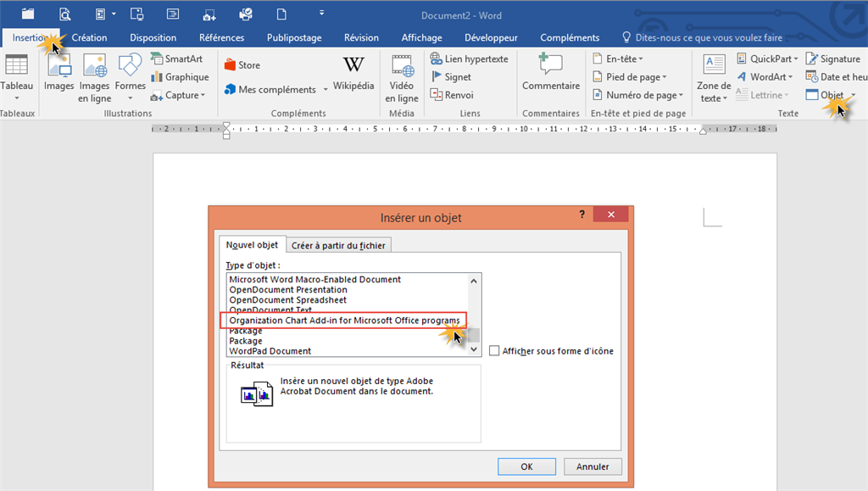
Task: Open the WordArt dropdown
Action: click(765, 77)
